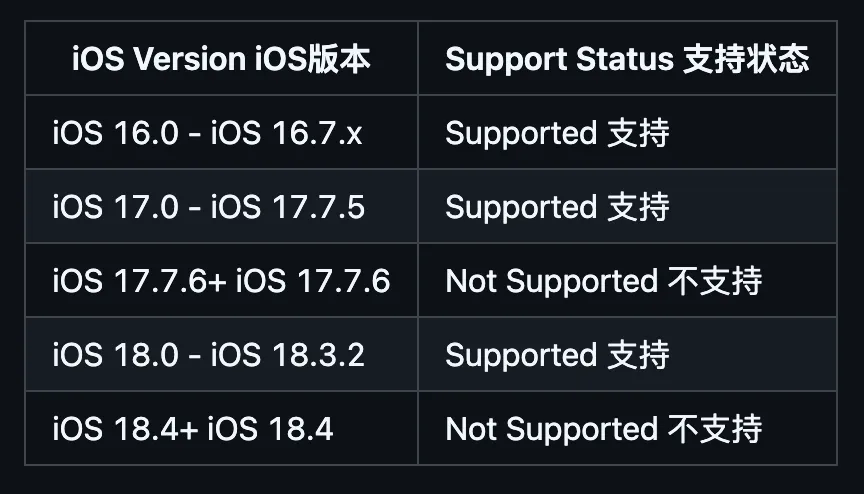864x494 pixels.
Task: Click the iOS Version column header
Action: [x=221, y=59]
